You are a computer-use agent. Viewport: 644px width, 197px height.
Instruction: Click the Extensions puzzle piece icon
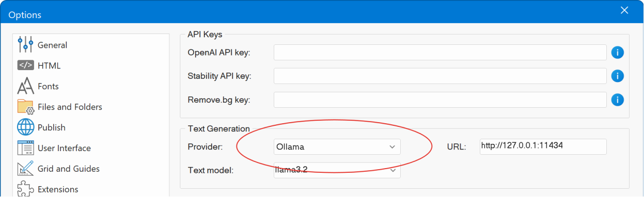pos(25,189)
